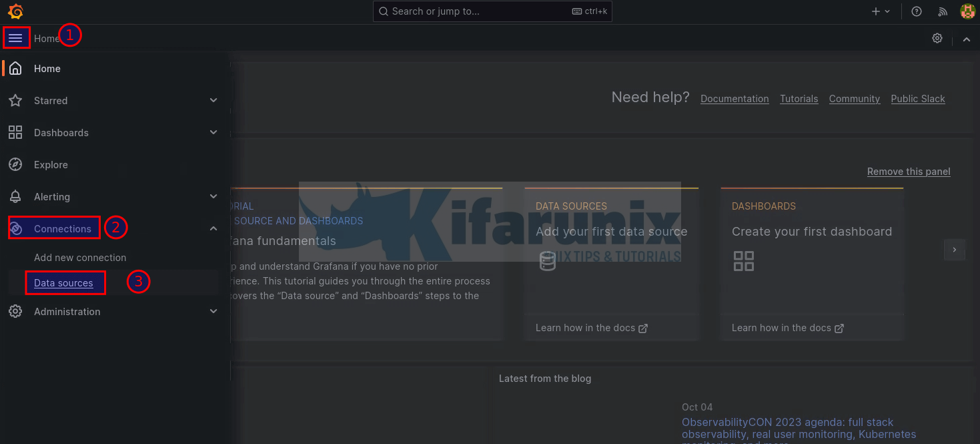Click the Remove this panel link
The height and width of the screenshot is (444, 980).
point(909,172)
